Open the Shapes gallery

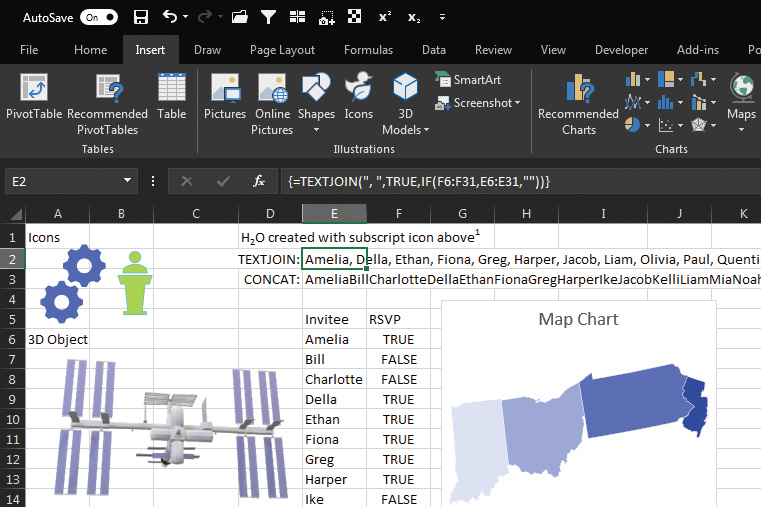click(316, 103)
